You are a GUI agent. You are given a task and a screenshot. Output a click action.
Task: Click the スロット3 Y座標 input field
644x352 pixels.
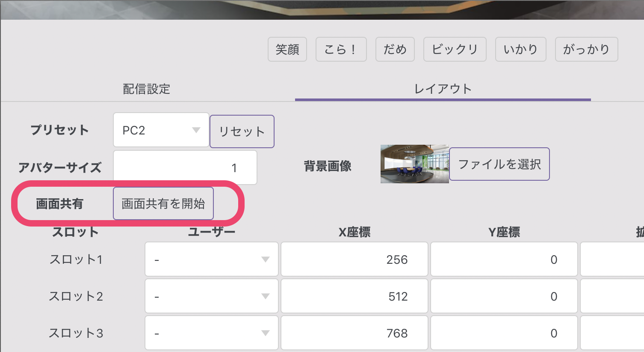(504, 333)
